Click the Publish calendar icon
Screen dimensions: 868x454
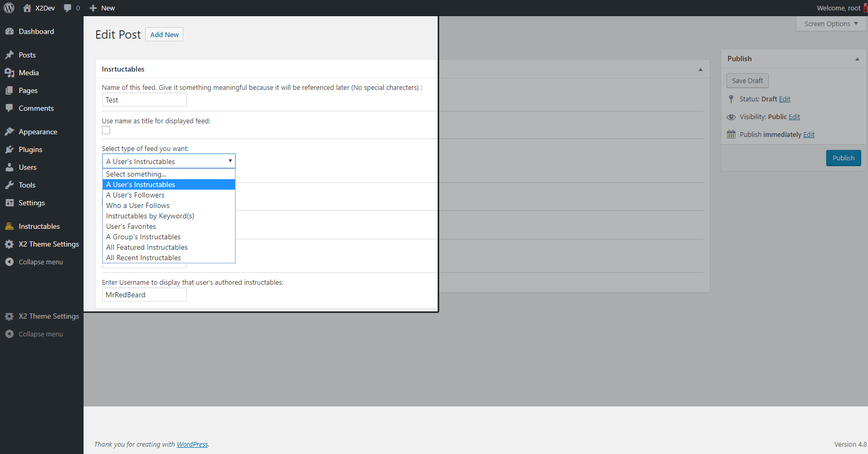(731, 134)
